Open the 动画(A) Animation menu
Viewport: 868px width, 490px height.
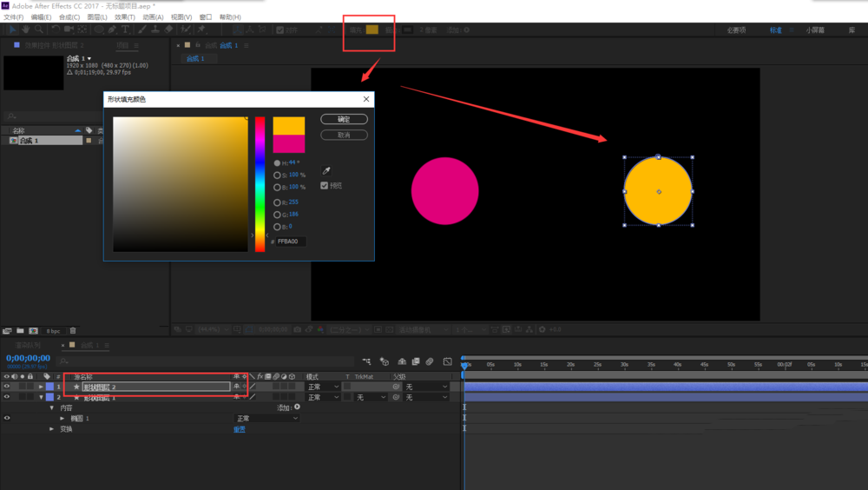pos(153,17)
